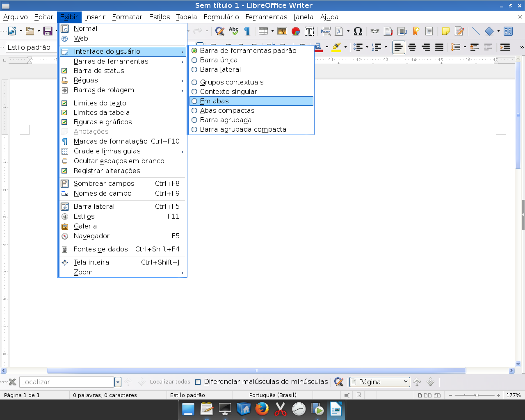Insert comment yellow note icon
525x420 pixels.
tap(446, 31)
